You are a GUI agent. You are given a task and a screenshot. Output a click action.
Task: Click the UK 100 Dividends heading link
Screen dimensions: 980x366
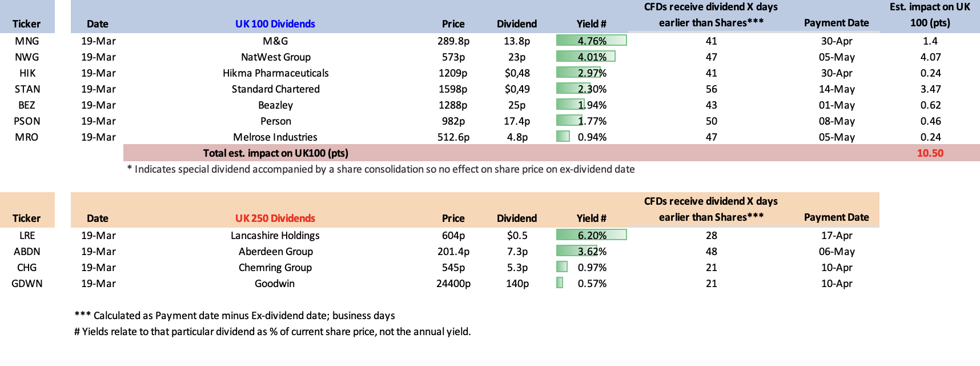[x=275, y=24]
